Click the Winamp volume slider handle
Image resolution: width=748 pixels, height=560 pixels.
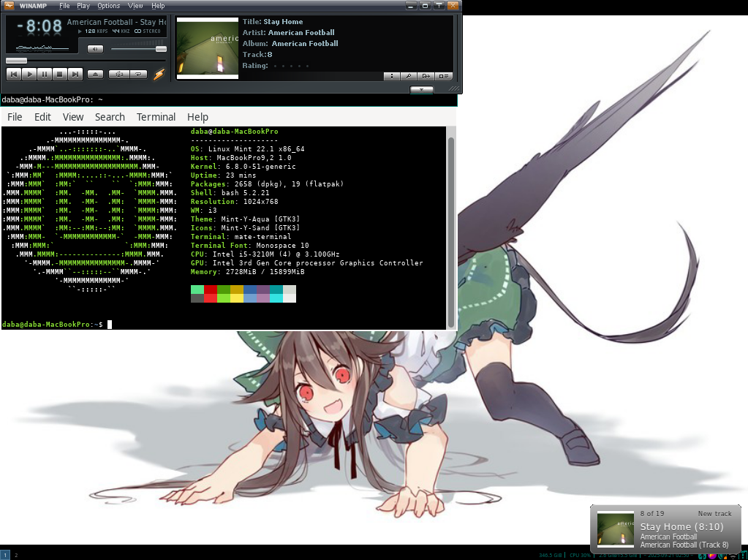pos(162,49)
